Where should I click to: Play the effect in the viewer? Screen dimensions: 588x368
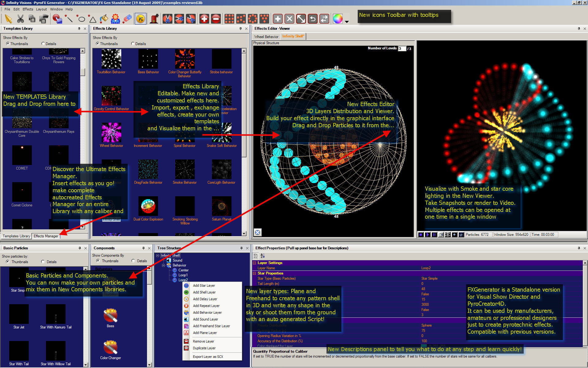click(x=428, y=235)
